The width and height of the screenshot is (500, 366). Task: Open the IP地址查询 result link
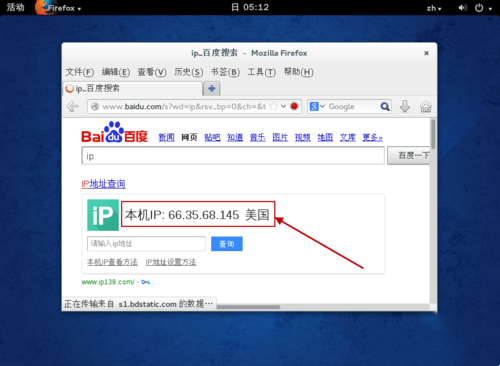pyautogui.click(x=103, y=184)
